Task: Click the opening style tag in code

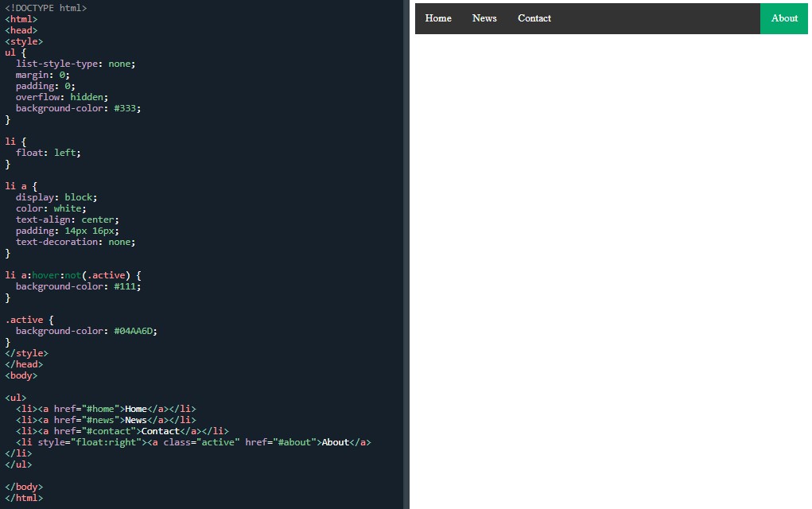Action: tap(24, 41)
